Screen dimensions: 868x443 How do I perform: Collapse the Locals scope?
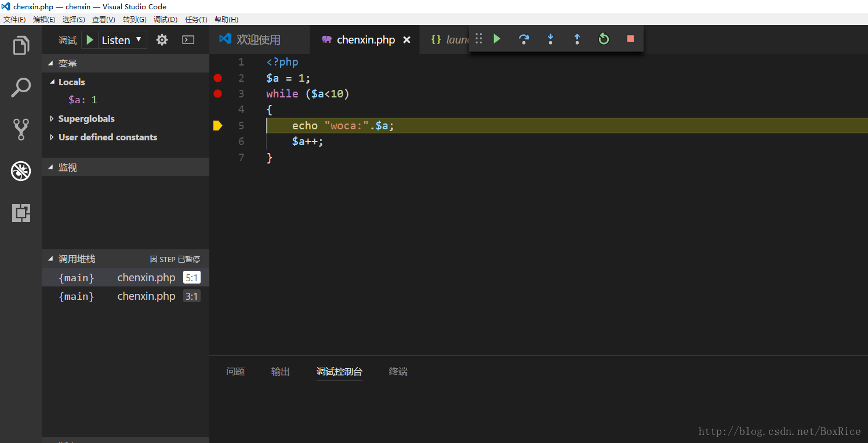pyautogui.click(x=53, y=82)
